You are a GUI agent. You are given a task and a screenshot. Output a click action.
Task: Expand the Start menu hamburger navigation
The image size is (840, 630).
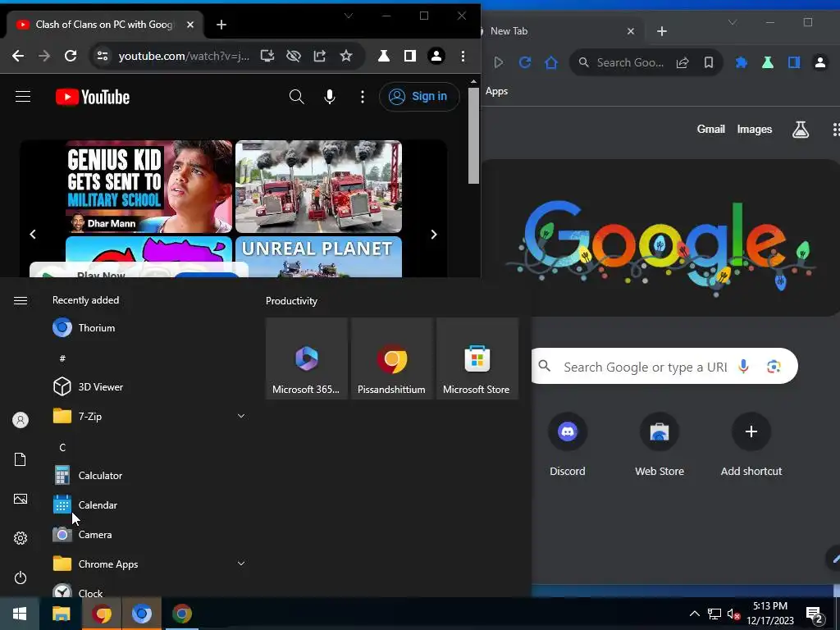(21, 300)
